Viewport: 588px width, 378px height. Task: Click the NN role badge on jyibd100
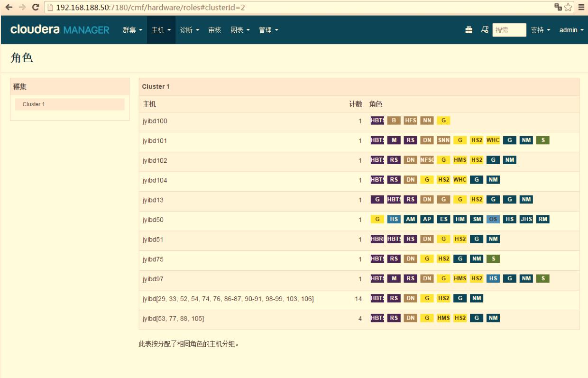click(x=427, y=120)
